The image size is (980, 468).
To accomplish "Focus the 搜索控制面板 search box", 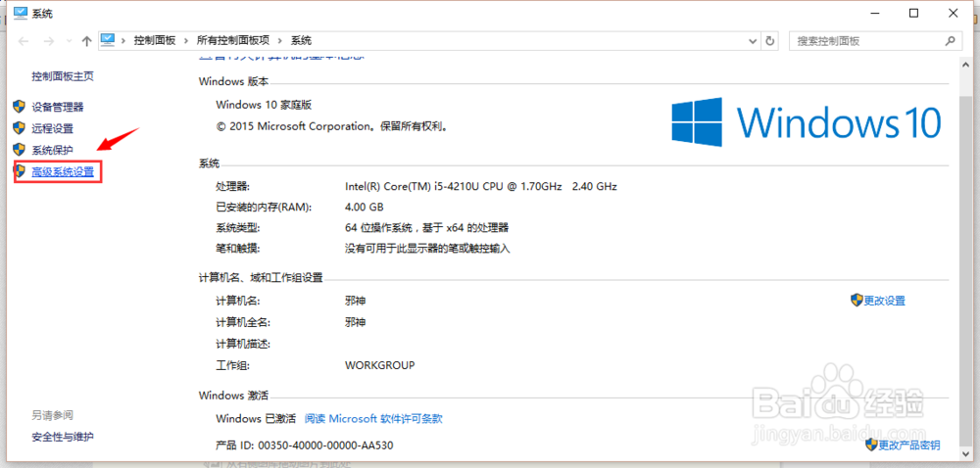I will click(875, 41).
